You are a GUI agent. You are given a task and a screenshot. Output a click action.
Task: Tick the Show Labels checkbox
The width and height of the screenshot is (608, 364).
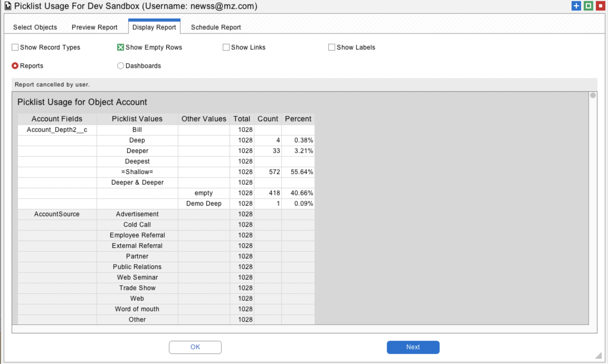332,47
